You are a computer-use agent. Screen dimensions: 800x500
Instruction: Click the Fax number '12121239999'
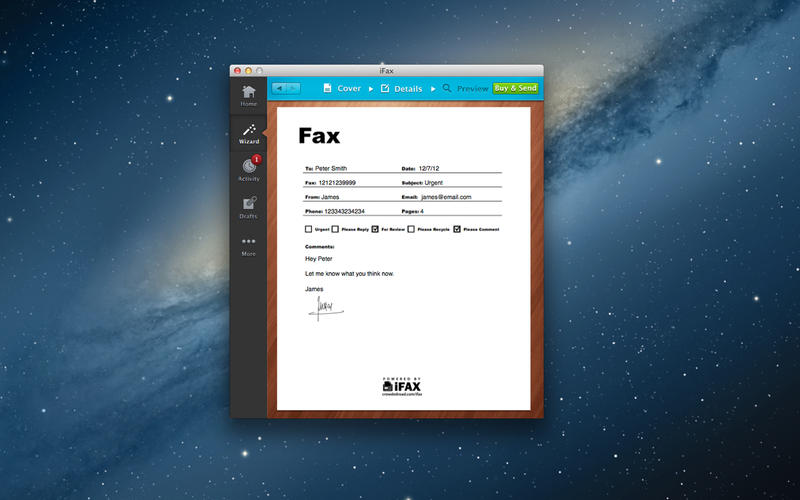(337, 183)
